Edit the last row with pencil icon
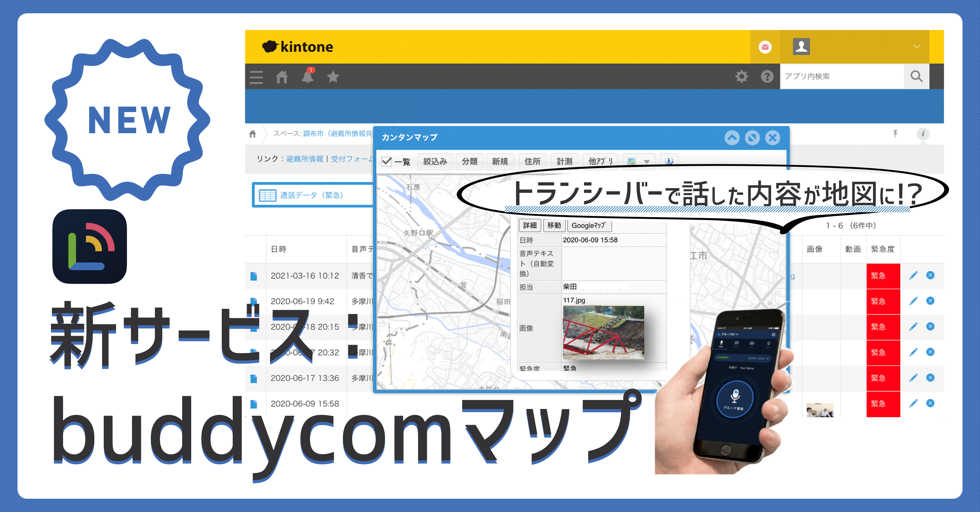The image size is (980, 512). (914, 403)
